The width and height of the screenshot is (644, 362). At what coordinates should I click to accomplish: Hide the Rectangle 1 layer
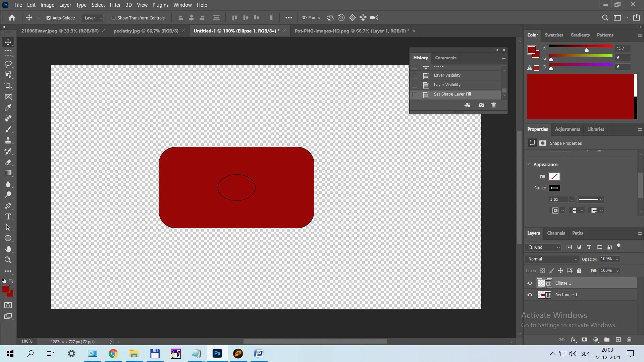coord(530,295)
